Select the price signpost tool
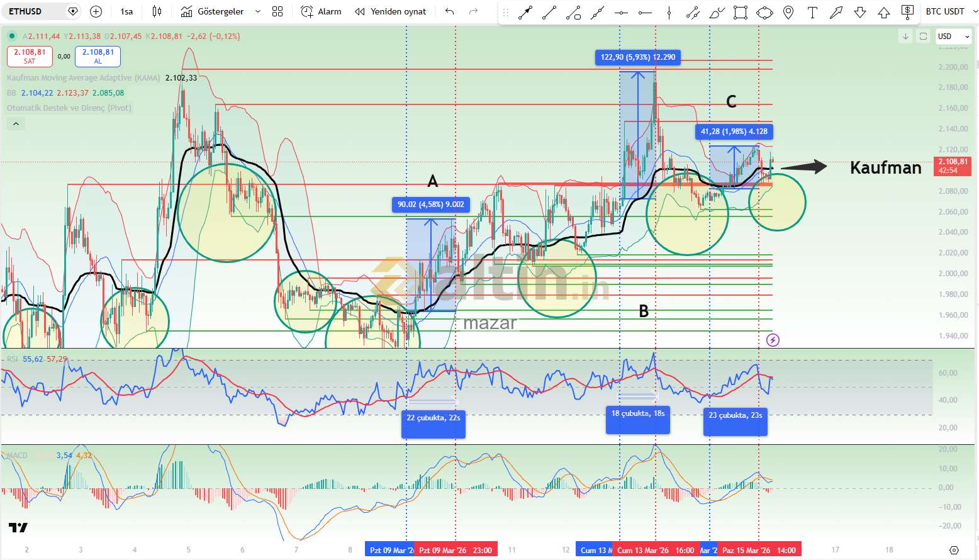The image size is (979, 560). [907, 11]
